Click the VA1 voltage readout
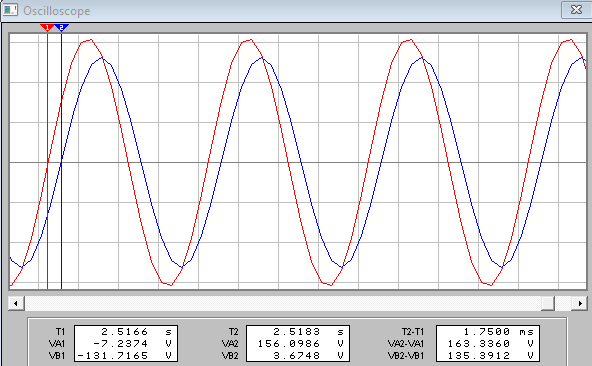Screen dimensions: 592x366 click(x=126, y=344)
